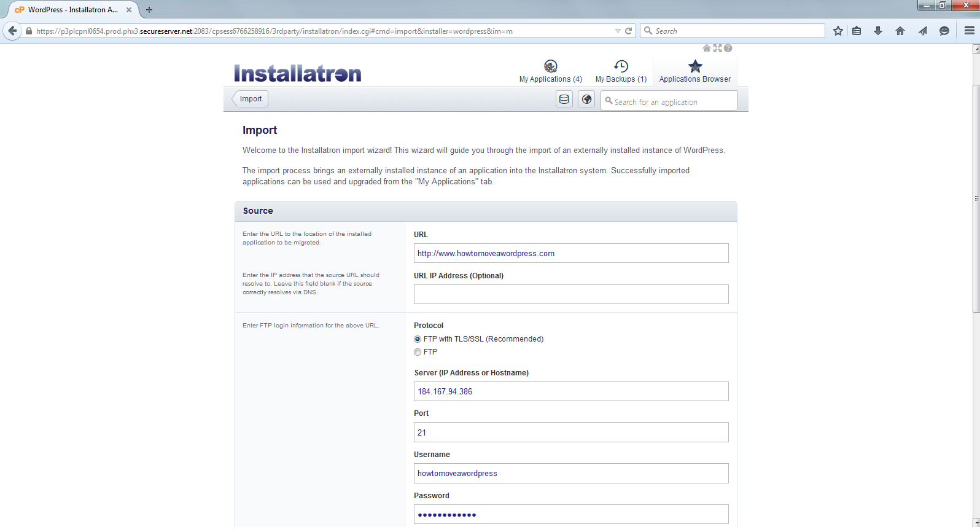This screenshot has height=532, width=980.
Task: Open the Firefox hamburger menu
Action: (x=969, y=31)
